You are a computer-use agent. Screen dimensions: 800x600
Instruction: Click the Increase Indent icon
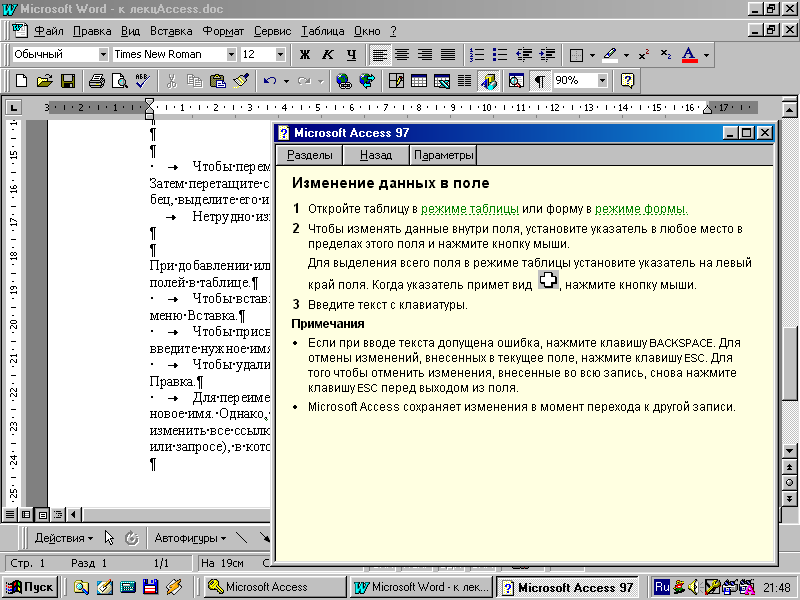546,54
